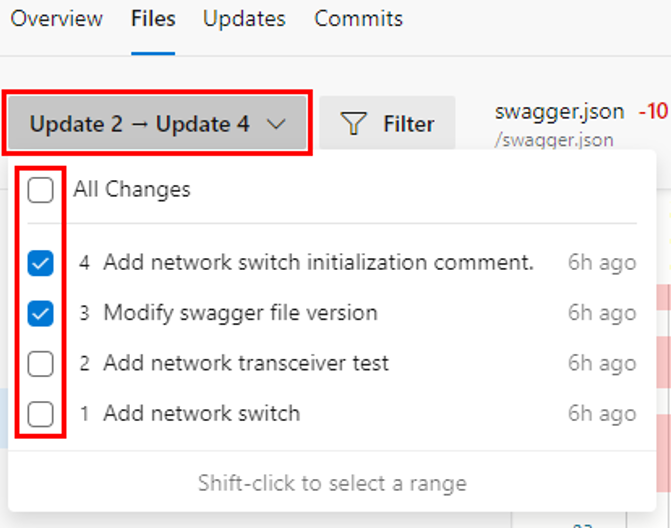The image size is (671, 528).
Task: Check update 1 Add network switch checkbox
Action: click(41, 414)
